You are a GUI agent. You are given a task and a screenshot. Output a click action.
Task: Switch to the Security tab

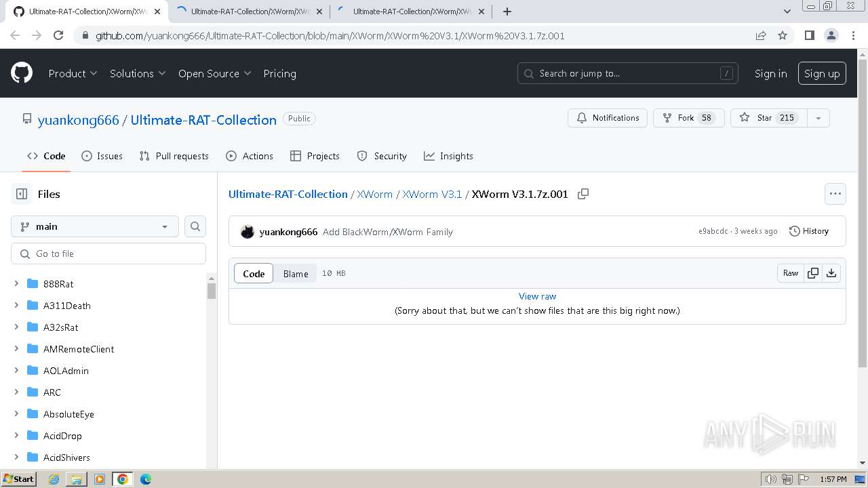coord(382,156)
